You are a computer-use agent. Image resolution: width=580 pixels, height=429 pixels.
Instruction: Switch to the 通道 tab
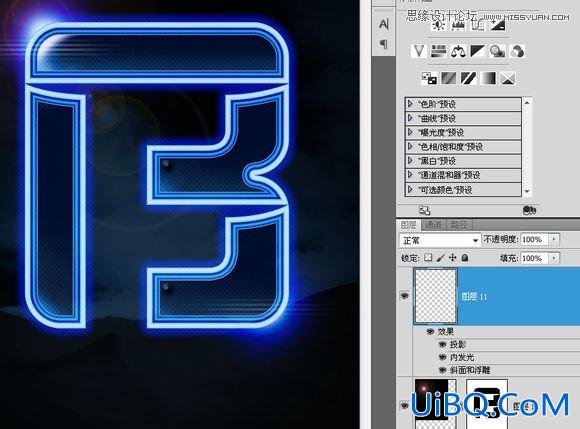click(433, 224)
